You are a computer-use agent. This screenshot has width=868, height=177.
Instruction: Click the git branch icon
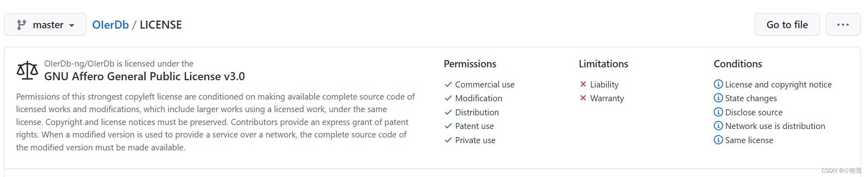click(x=22, y=25)
